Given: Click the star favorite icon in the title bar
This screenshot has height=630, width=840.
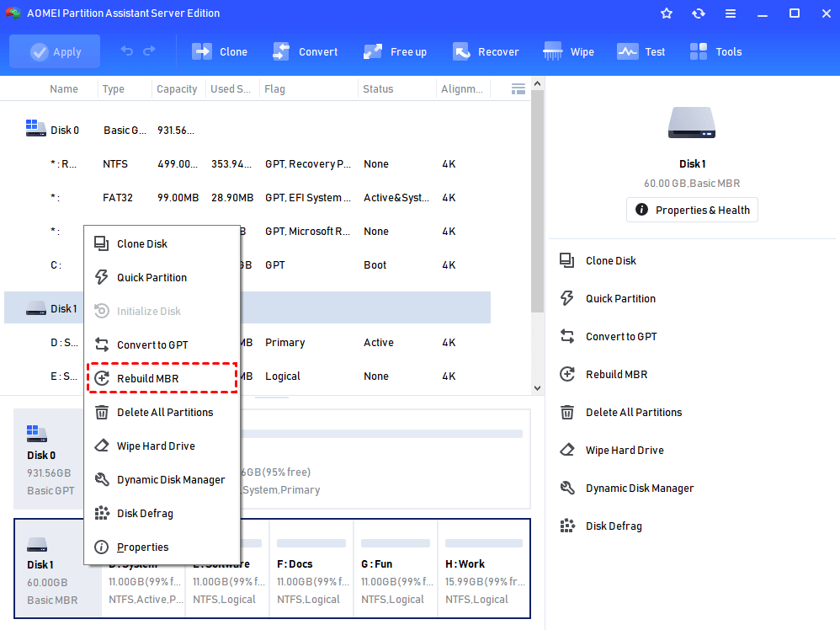Looking at the screenshot, I should point(667,13).
